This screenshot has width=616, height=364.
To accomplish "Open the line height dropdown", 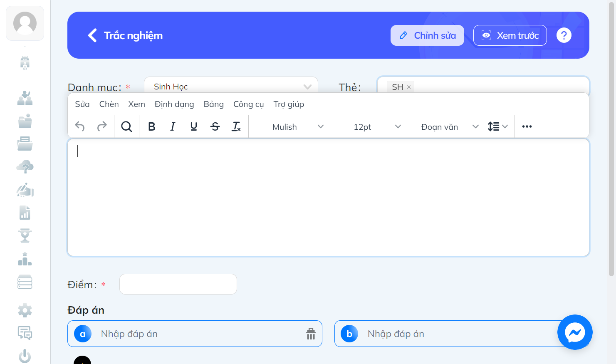I will [498, 126].
